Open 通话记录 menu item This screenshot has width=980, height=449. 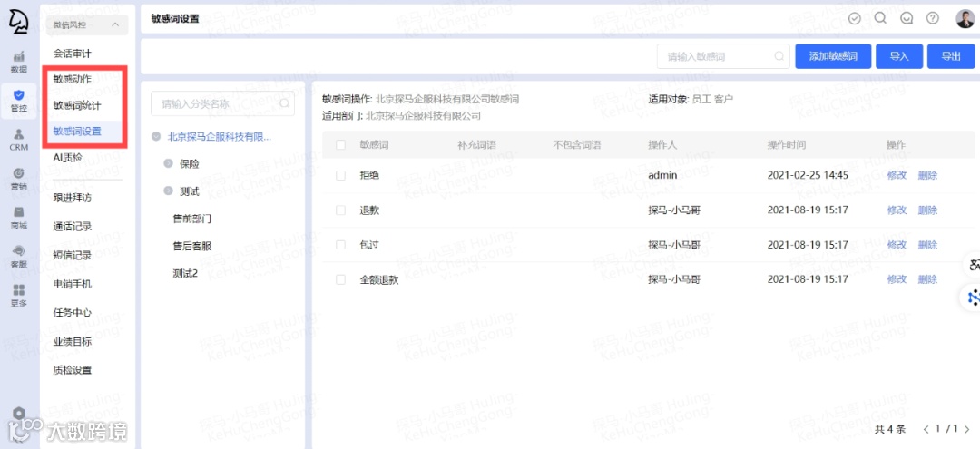[x=73, y=227]
